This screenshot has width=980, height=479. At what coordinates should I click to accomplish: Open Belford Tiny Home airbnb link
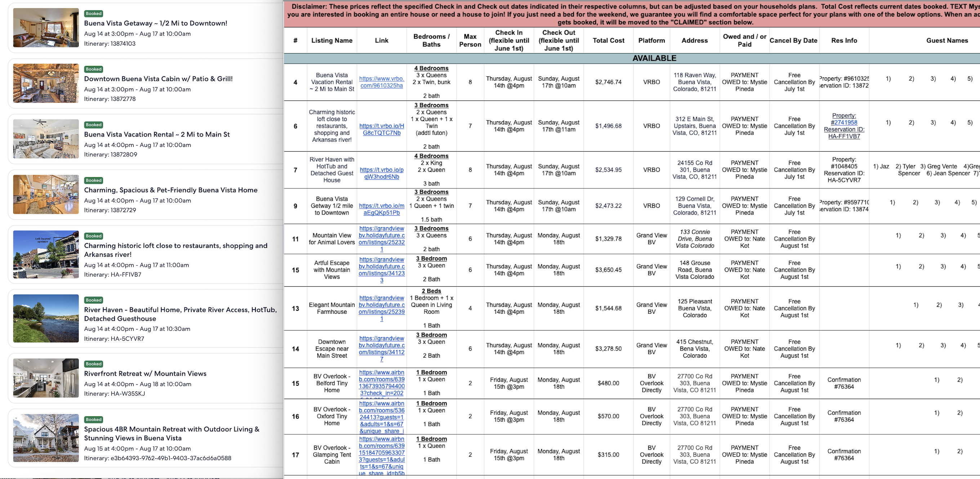point(382,383)
